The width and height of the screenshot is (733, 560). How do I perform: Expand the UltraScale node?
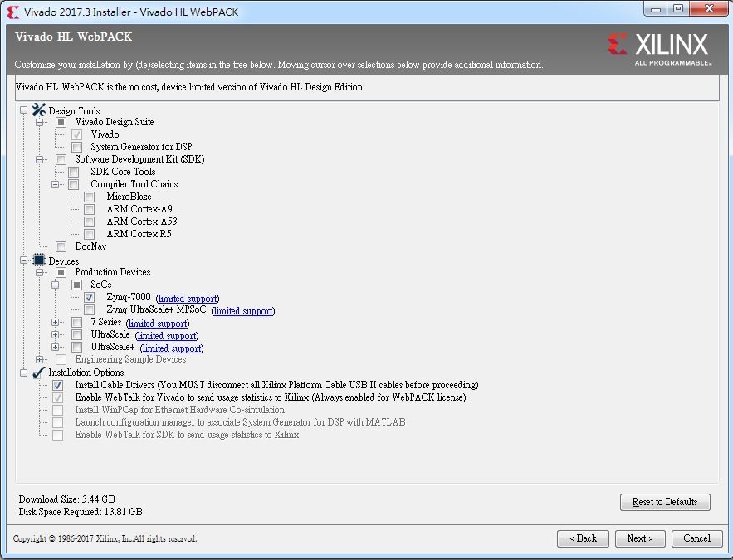coord(55,335)
